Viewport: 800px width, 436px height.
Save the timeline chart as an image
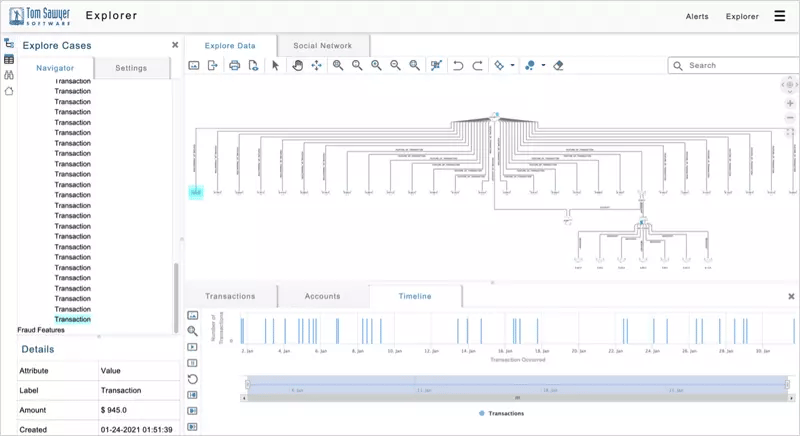coord(192,316)
